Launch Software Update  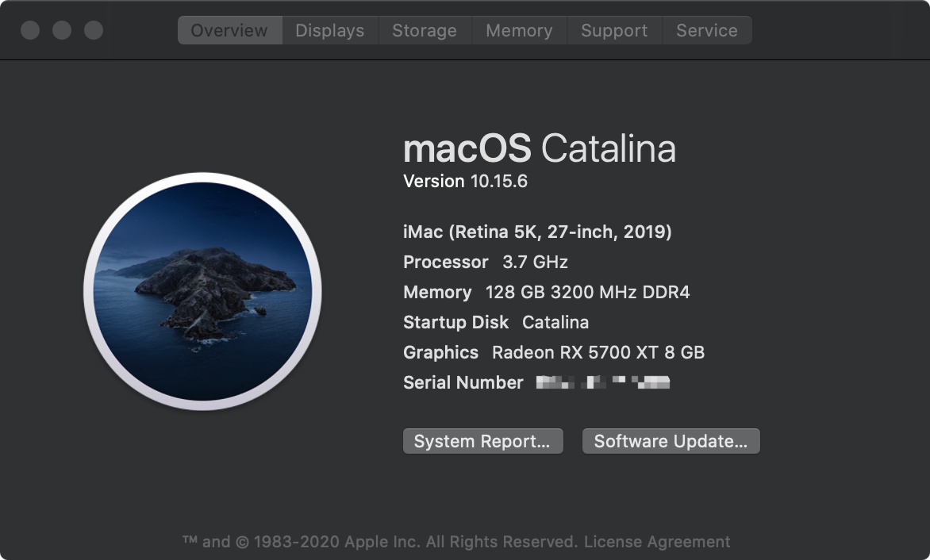(671, 441)
